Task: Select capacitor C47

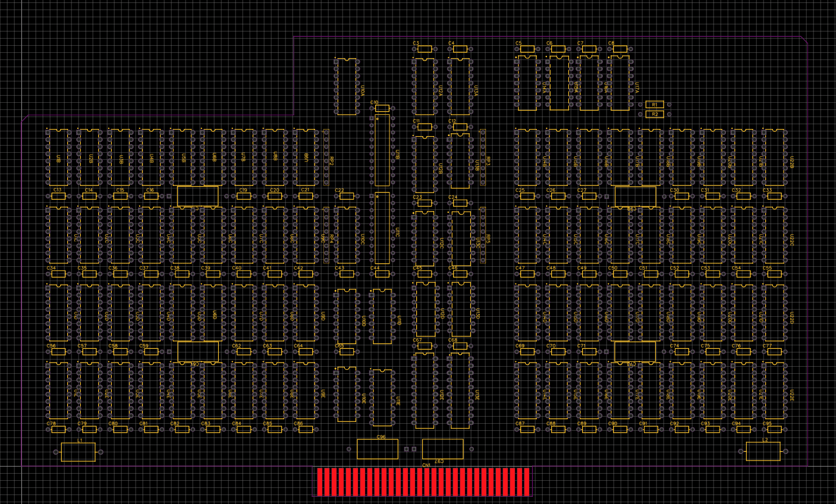Action: 527,274
